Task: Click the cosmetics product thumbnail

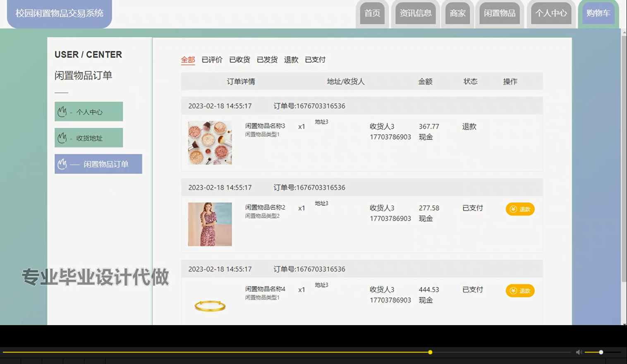Action: point(210,142)
